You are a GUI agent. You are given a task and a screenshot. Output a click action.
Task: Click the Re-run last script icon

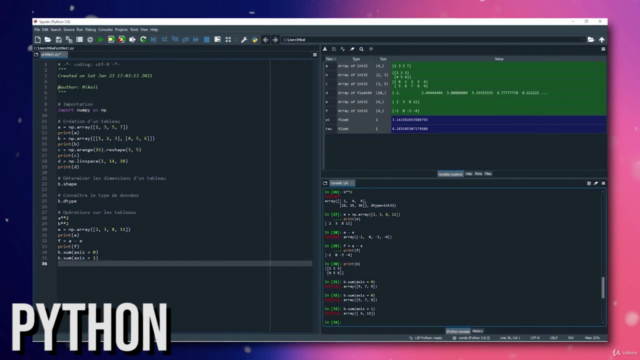coord(143,40)
